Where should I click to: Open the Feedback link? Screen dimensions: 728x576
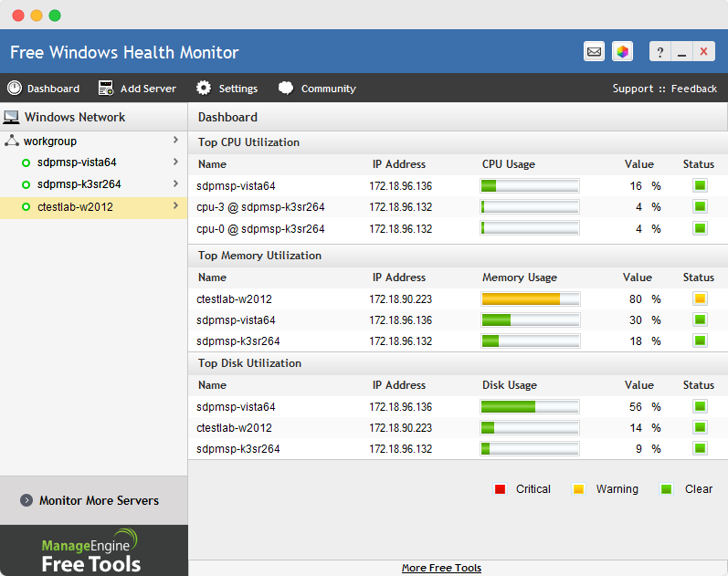694,89
